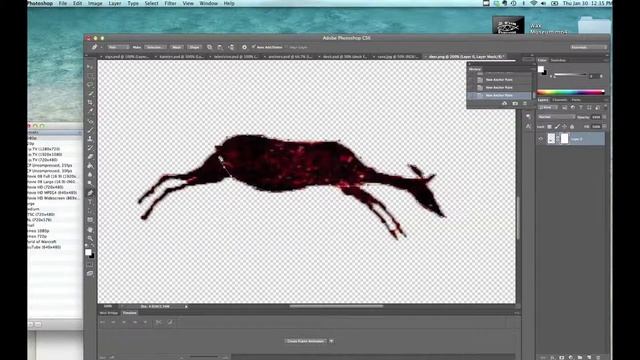Open the Filter menu
640x360 pixels.
(x=170, y=3)
